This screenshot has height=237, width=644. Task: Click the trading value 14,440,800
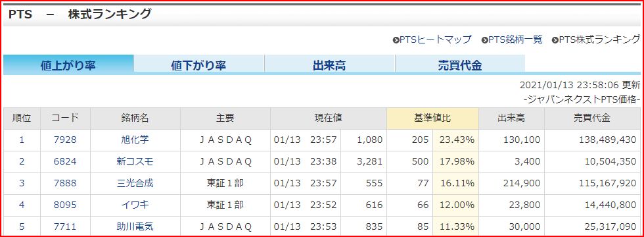(x=610, y=205)
